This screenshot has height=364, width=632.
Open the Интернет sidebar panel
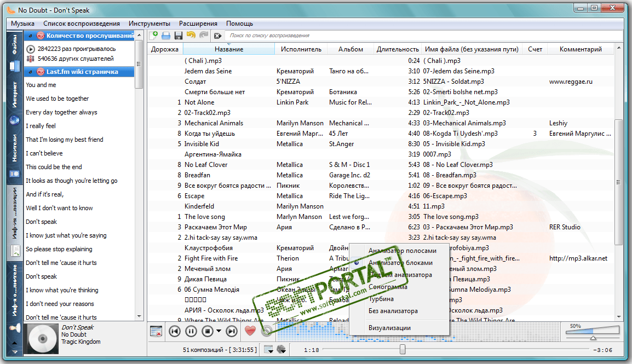click(15, 103)
